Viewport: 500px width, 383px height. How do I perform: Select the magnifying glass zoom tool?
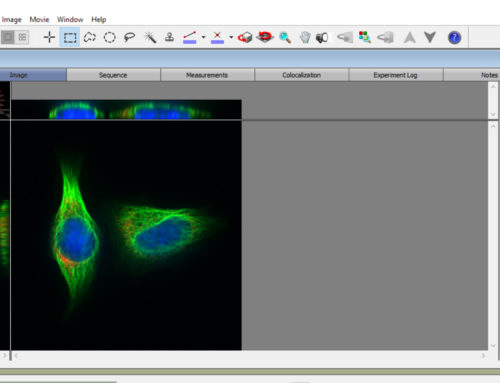(285, 37)
